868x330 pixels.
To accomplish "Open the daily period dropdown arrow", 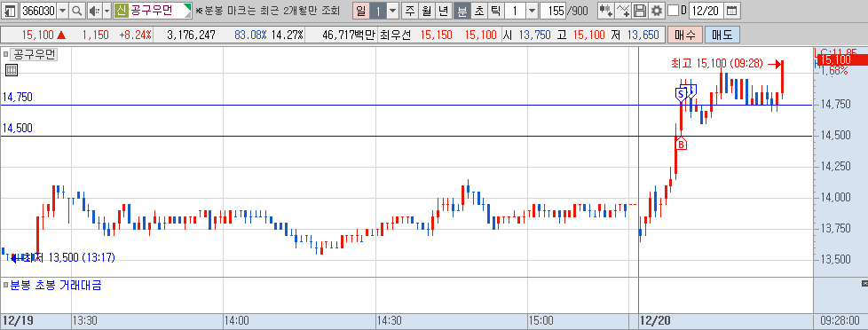I will (392, 10).
